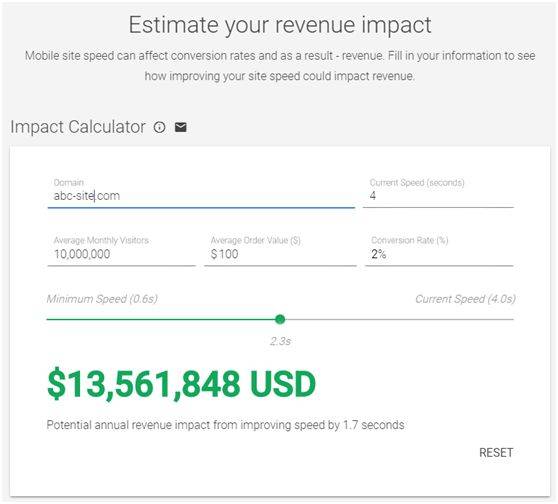Click the potential annual revenue impact description

225,425
